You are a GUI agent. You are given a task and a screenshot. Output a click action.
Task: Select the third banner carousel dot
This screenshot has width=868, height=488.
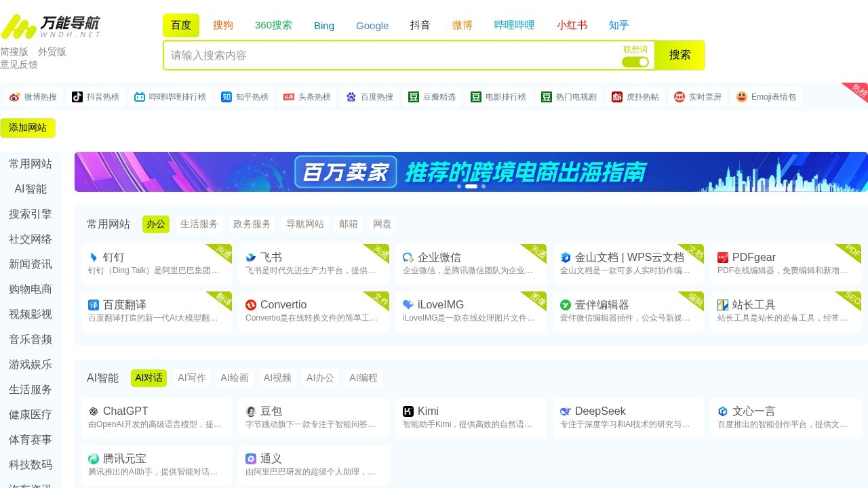(484, 186)
